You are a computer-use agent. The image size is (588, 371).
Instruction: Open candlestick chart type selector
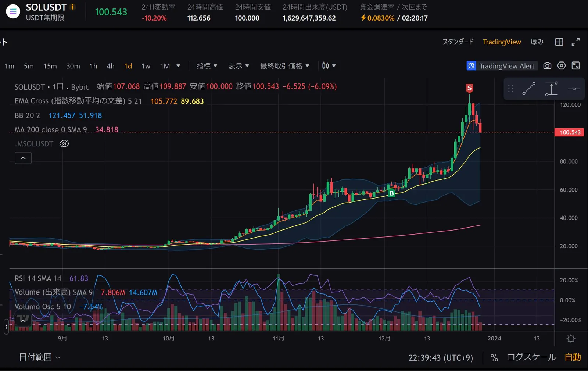329,66
